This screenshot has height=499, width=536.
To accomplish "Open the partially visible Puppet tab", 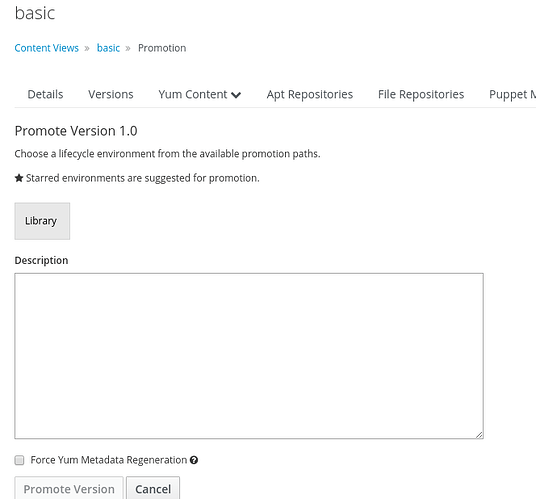I will pos(512,94).
